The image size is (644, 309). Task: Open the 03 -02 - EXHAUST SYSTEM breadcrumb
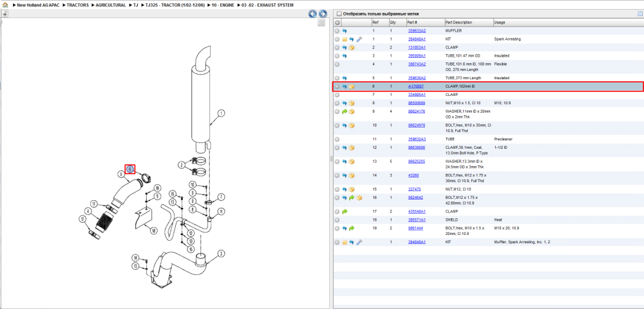[x=267, y=5]
